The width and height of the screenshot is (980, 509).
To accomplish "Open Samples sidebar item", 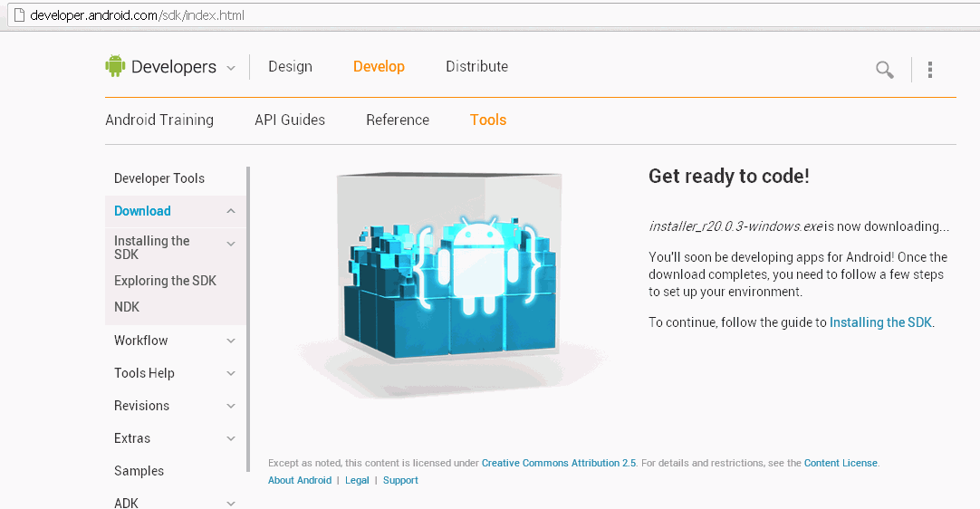I will click(x=139, y=471).
